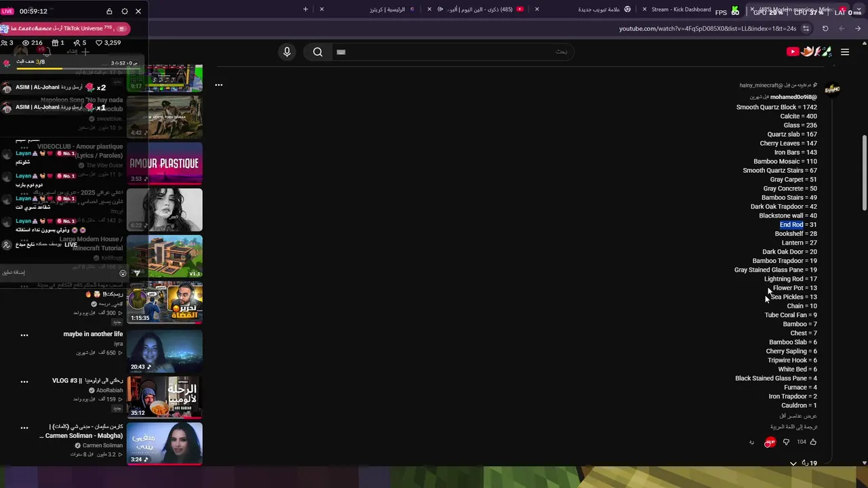This screenshot has width=868, height=488.
Task: Open options for Carmen Soliman video
Action: click(x=24, y=428)
